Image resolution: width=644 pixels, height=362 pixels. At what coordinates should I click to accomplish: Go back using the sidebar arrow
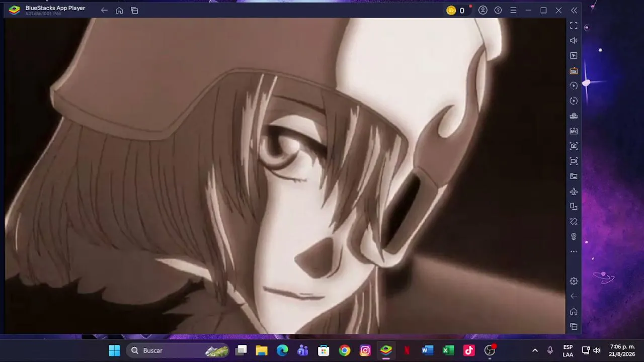574,296
